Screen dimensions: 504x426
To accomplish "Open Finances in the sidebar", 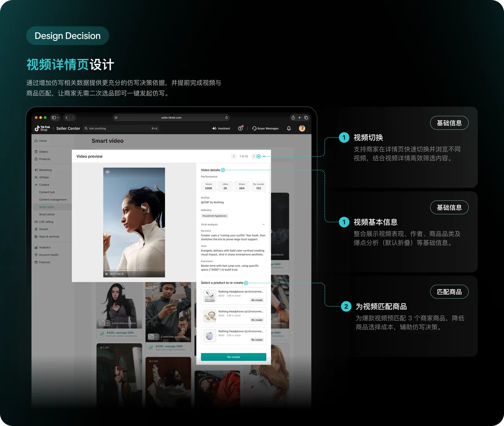I will (x=42, y=262).
